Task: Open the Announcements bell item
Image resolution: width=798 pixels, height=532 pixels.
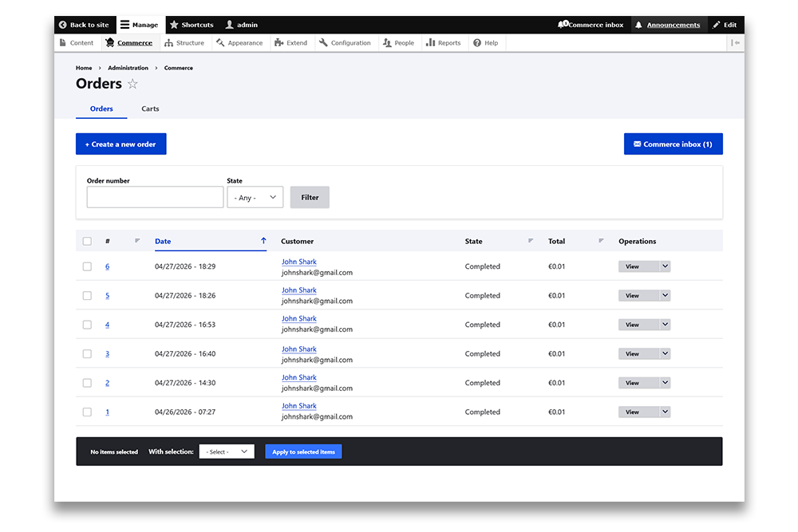Action: (668, 25)
